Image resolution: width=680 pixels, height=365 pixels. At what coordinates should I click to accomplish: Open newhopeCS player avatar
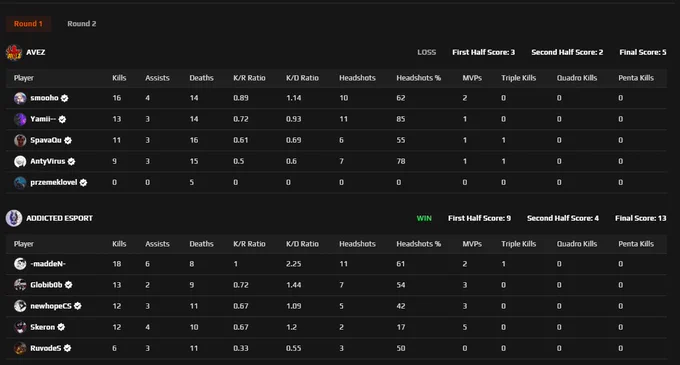click(20, 306)
